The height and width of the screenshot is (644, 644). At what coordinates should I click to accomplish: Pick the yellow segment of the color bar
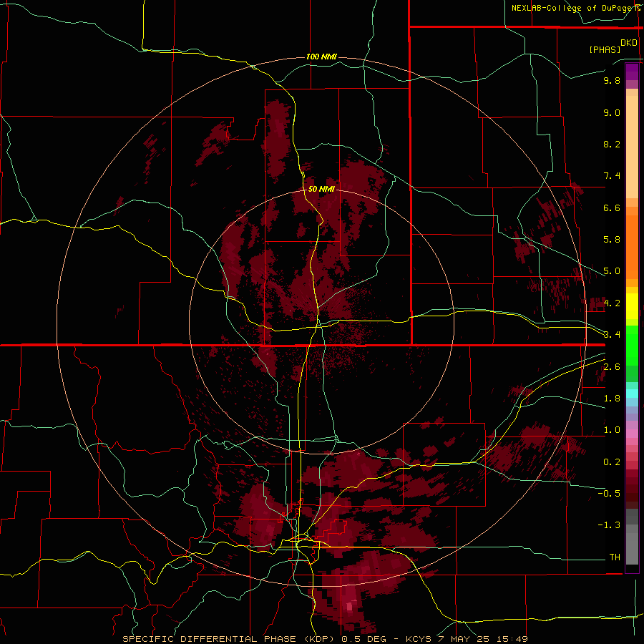tap(632, 306)
